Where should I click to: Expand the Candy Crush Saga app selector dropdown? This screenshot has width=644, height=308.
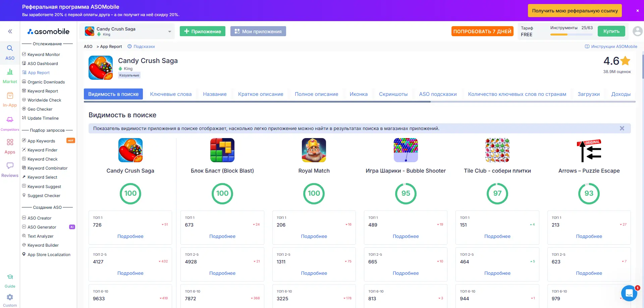[127, 32]
